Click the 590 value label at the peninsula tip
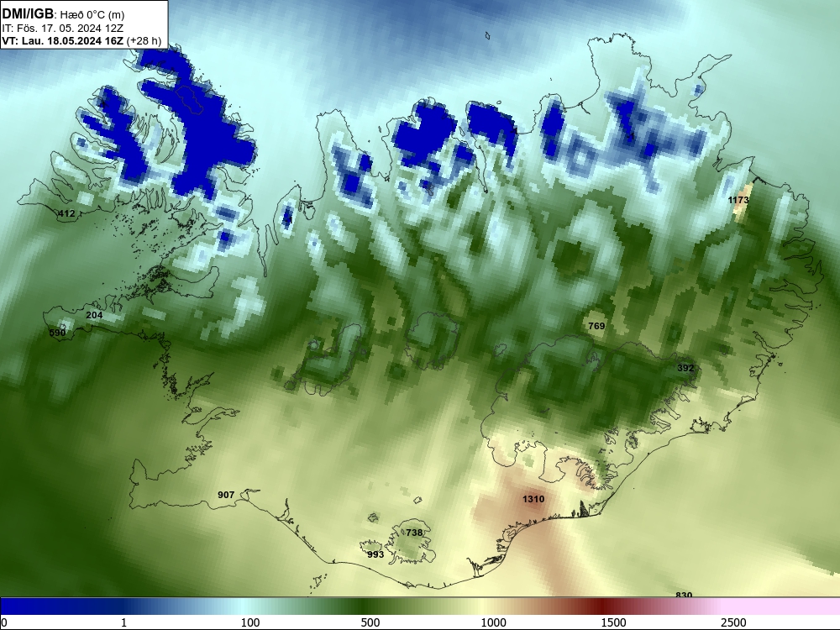 click(57, 333)
